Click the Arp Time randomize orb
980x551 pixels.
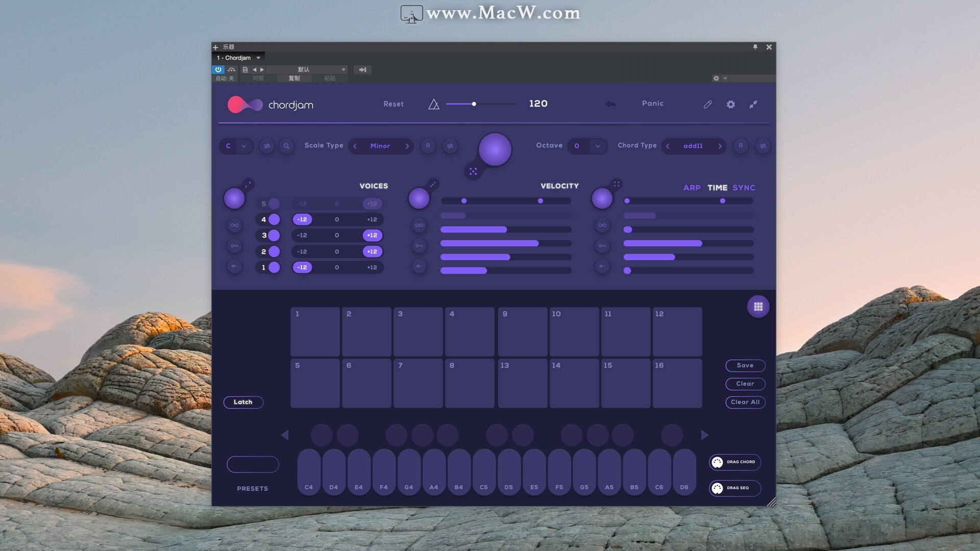(602, 198)
